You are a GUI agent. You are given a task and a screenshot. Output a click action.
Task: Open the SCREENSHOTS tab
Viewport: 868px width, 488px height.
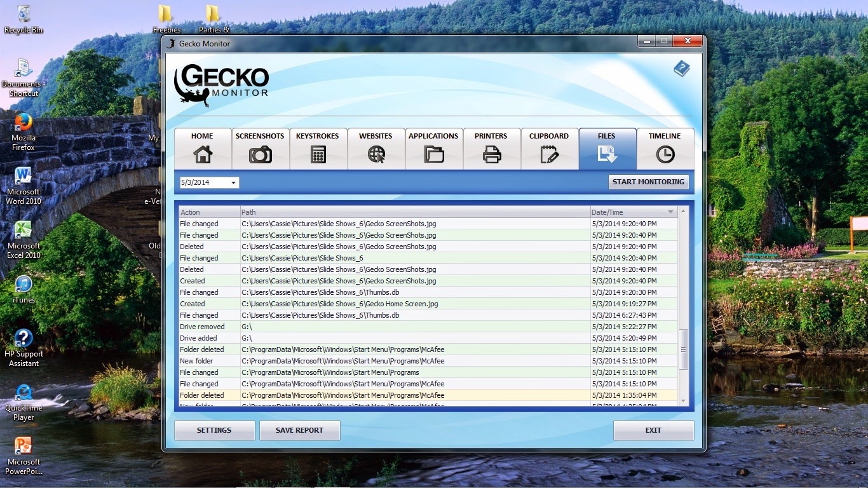click(260, 149)
